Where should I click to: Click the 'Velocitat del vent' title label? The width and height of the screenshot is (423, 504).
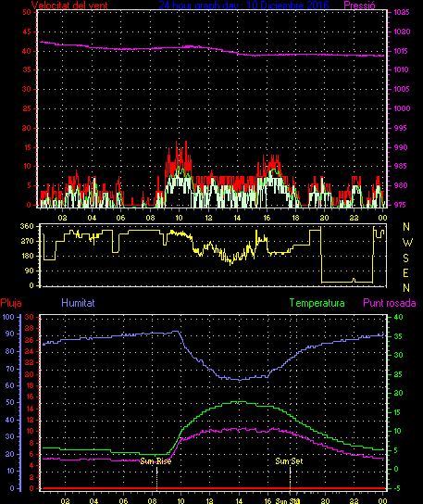(x=69, y=6)
